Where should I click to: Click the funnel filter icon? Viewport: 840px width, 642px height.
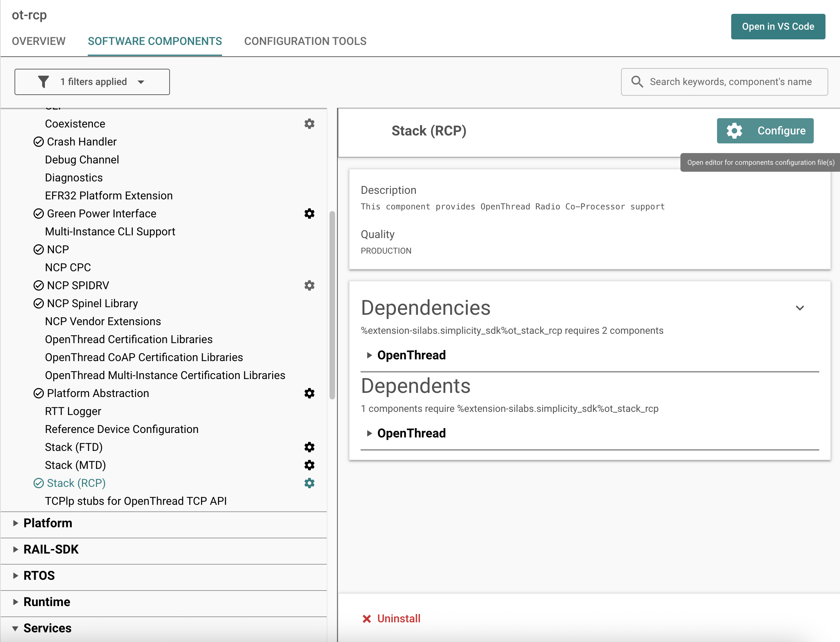[44, 82]
